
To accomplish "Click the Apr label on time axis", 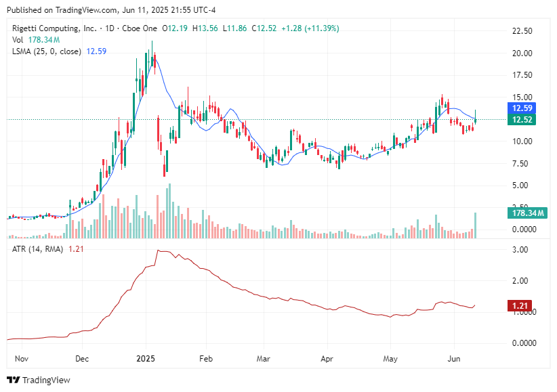I will tap(327, 359).
